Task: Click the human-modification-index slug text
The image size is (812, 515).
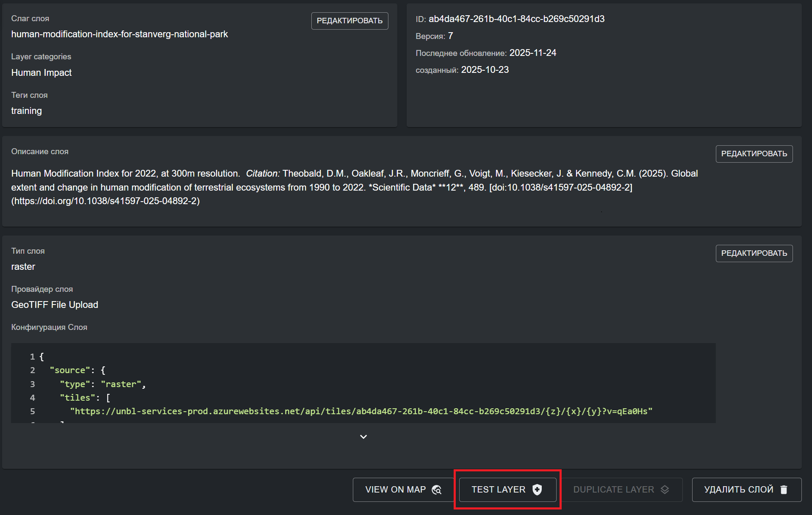Action: point(119,34)
